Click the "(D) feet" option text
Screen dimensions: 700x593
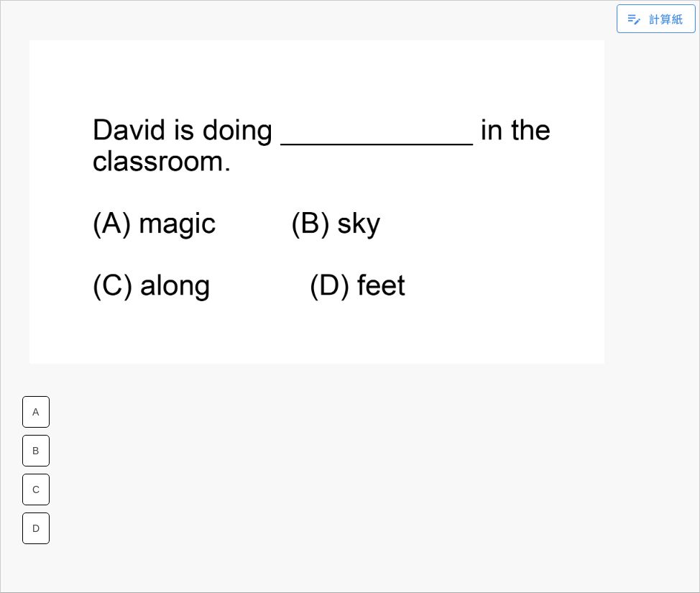pos(357,285)
